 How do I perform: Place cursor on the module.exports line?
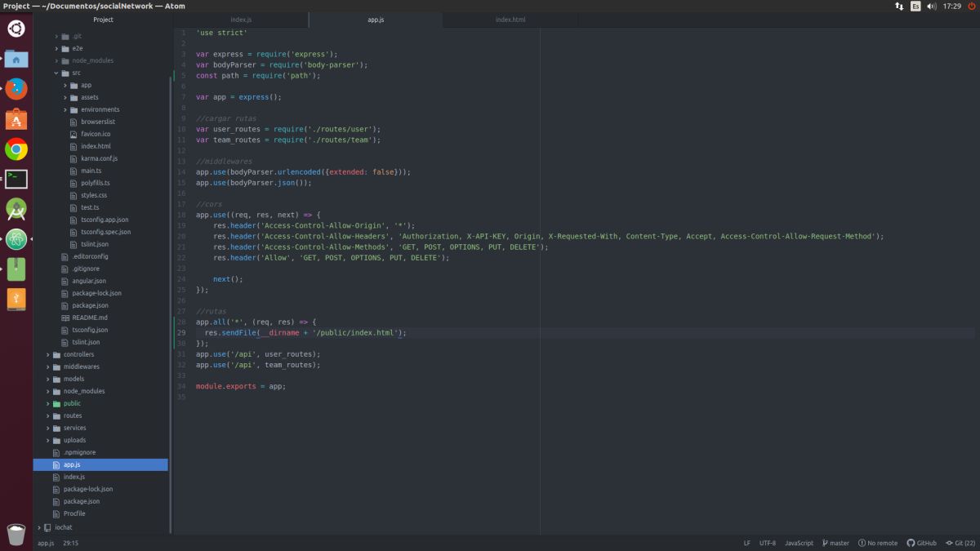click(x=241, y=386)
